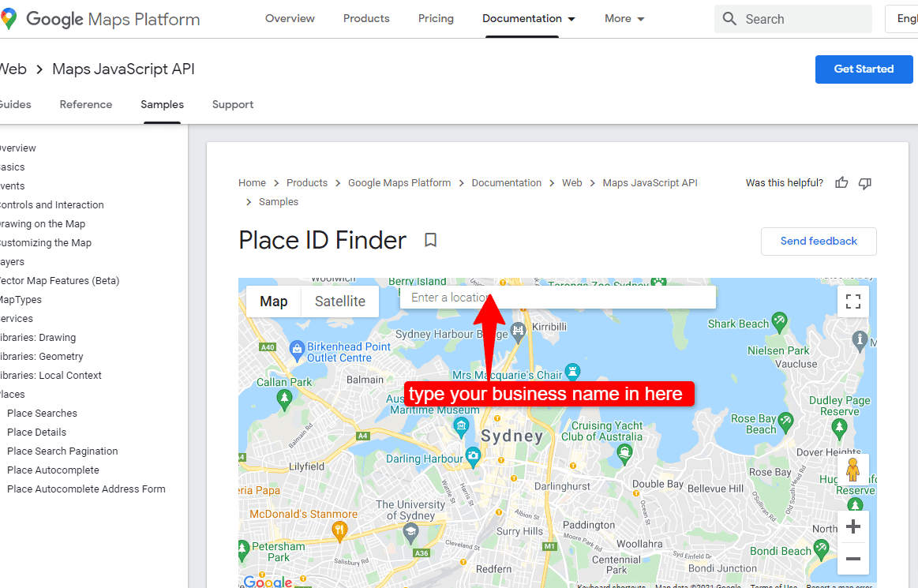Viewport: 918px width, 588px height.
Task: Click the Cruising Yacht Club marker
Action: 624,453
